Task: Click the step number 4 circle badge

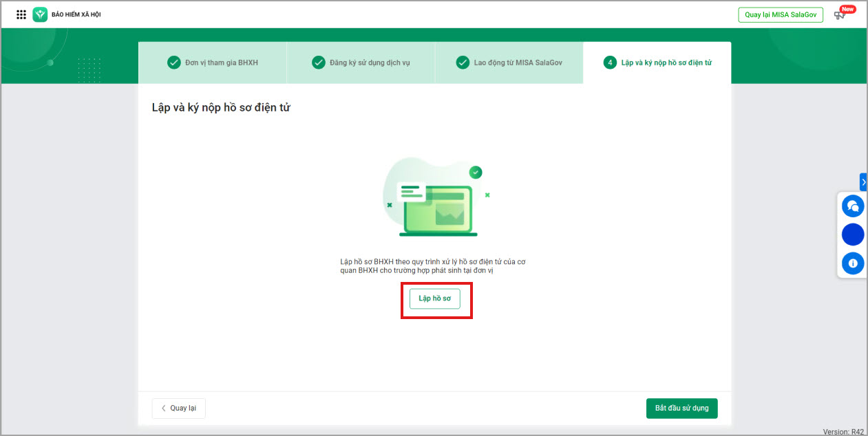Action: pyautogui.click(x=609, y=63)
